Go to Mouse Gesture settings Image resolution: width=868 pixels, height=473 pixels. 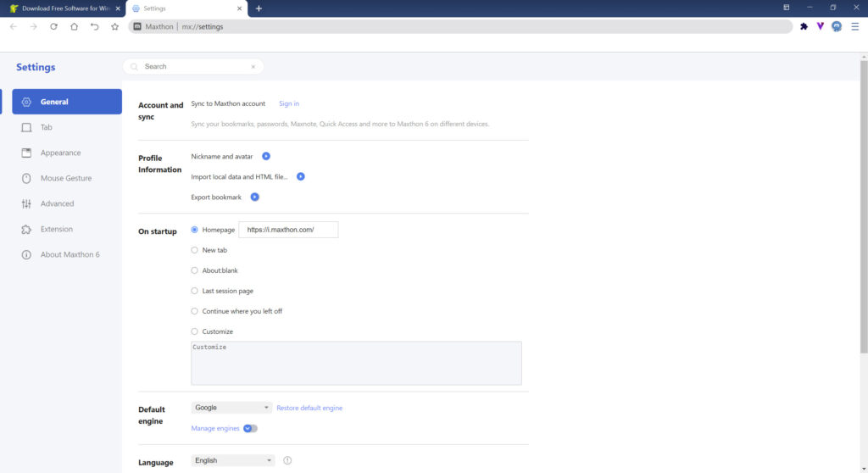pos(65,178)
